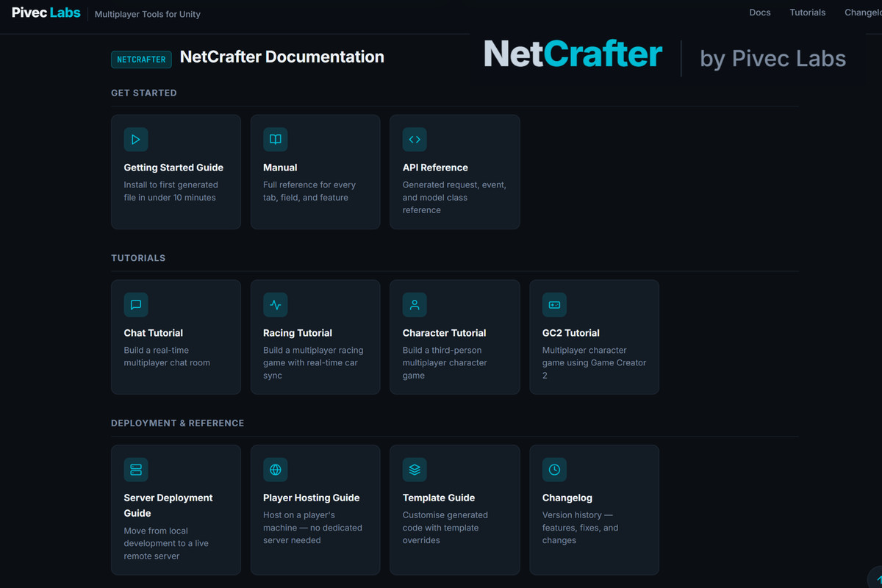882x588 pixels.
Task: Click the API Reference code brackets icon
Action: [415, 140]
